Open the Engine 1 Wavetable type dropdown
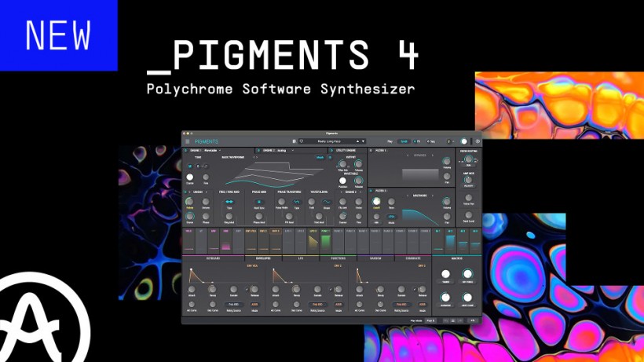 click(x=210, y=150)
